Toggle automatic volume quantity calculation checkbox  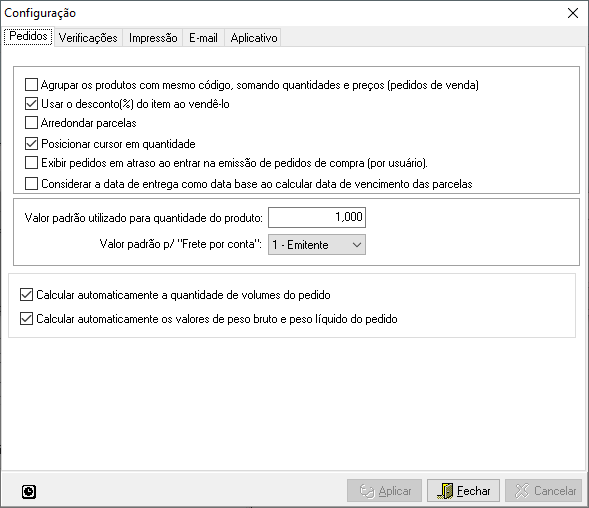26,295
